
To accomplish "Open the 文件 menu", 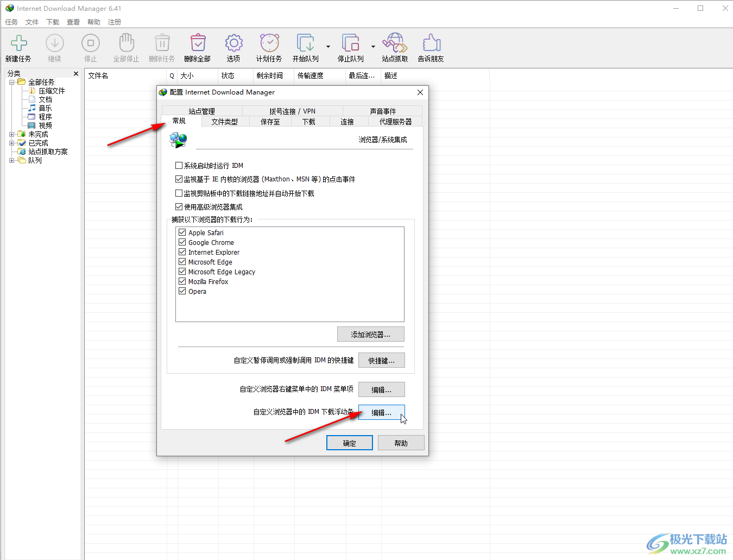I will pyautogui.click(x=32, y=22).
